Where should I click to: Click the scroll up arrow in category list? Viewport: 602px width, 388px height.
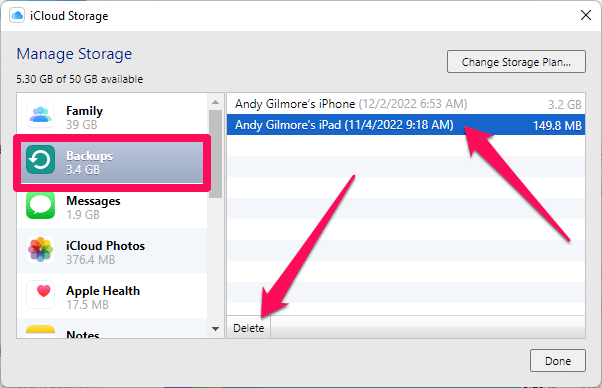coord(215,102)
